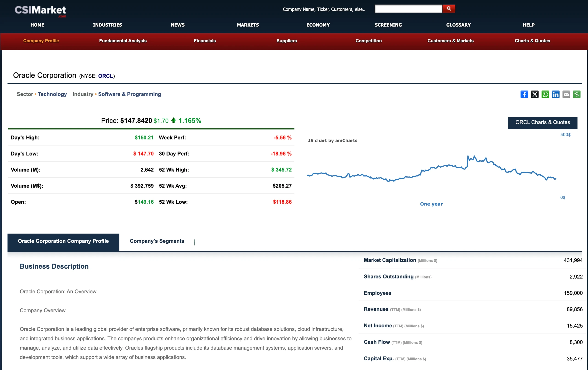Open the ECONOMY menu

tap(318, 25)
